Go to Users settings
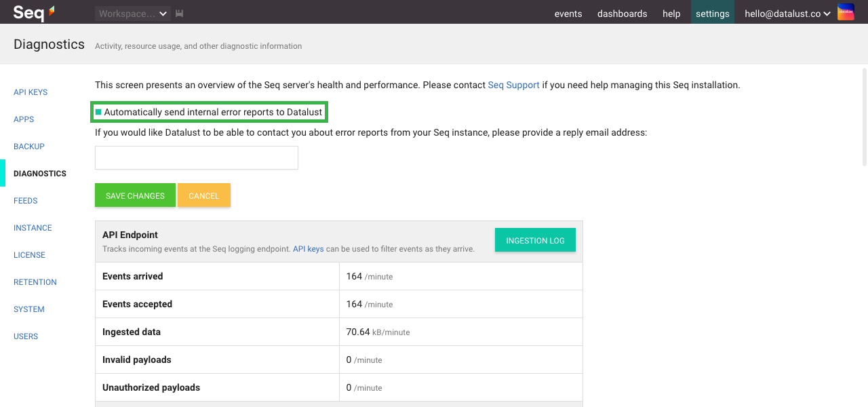 coord(26,336)
